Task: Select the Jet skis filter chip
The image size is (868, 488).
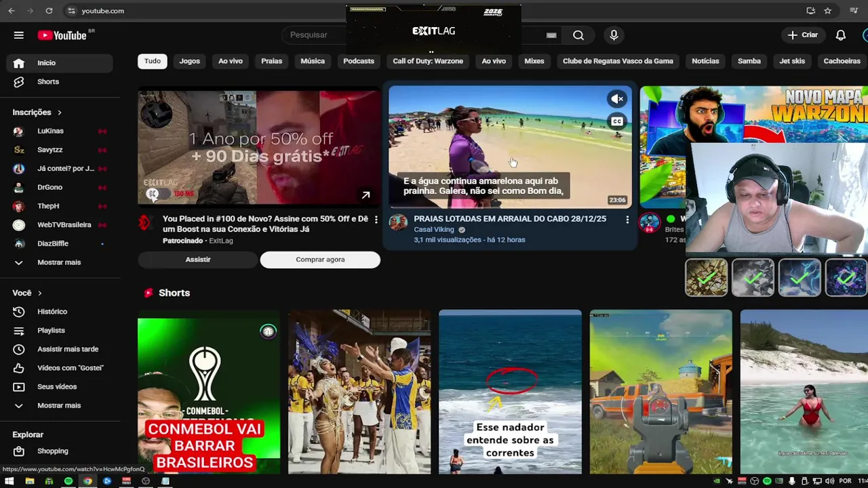Action: point(792,61)
